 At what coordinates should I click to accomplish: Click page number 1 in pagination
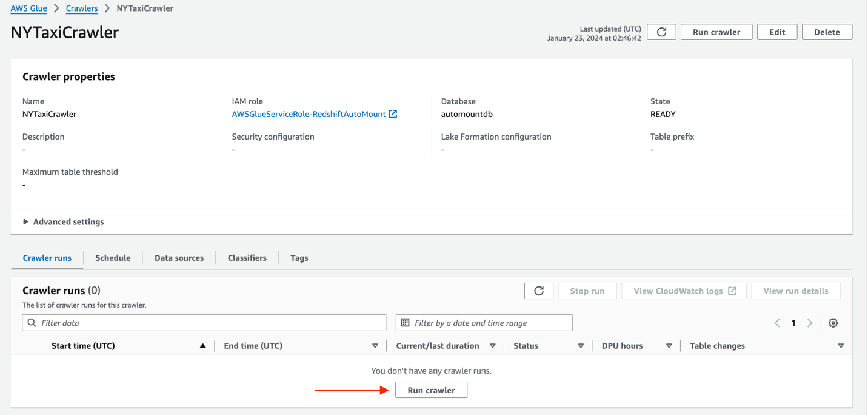point(793,323)
